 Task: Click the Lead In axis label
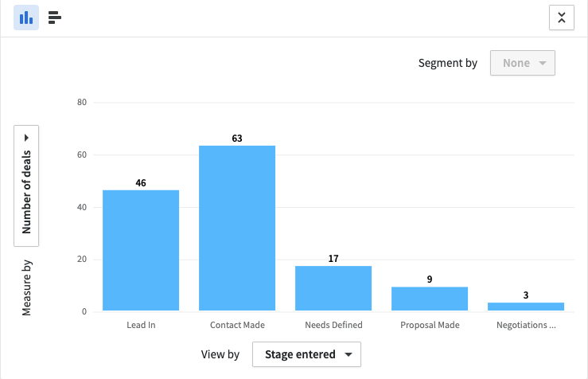(141, 325)
